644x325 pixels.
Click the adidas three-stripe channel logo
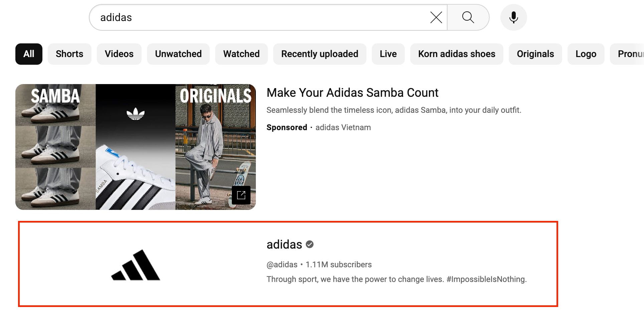click(x=136, y=265)
